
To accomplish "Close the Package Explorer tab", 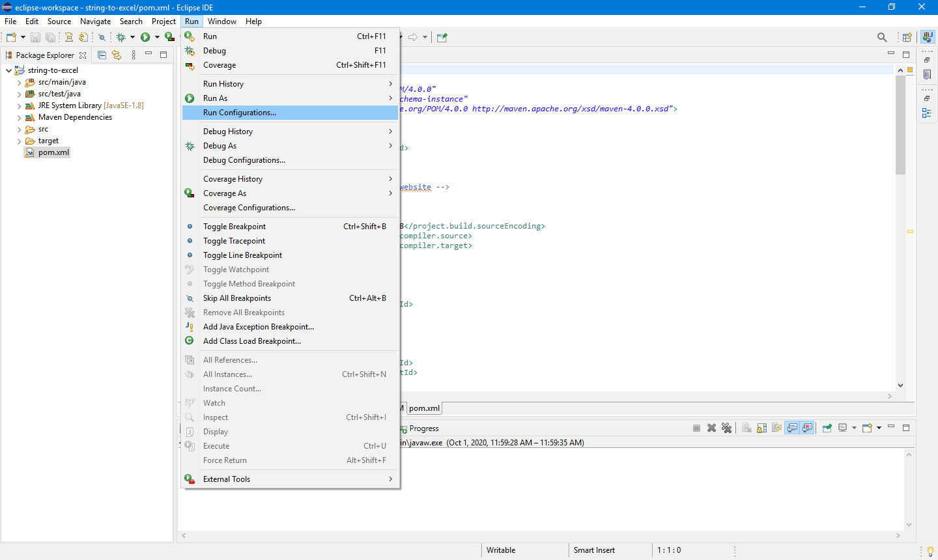I will pos(83,55).
